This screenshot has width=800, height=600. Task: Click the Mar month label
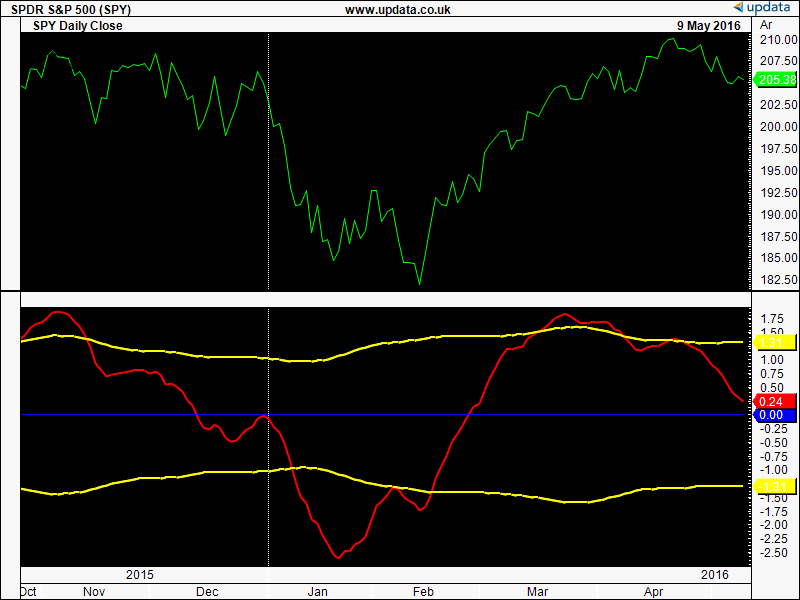pyautogui.click(x=538, y=592)
